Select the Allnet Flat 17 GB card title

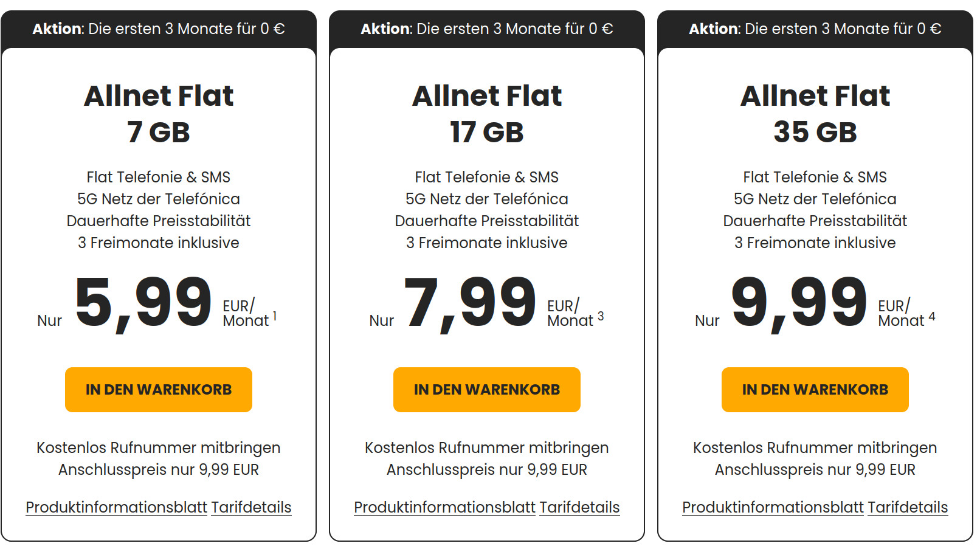point(486,112)
